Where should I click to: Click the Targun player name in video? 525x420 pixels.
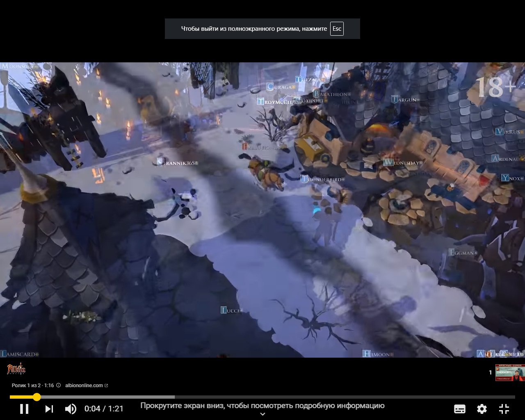[405, 99]
